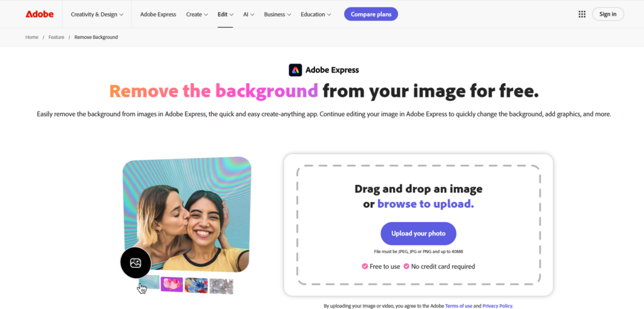Expand the Edit menu
Viewport: 644px width, 309px height.
pyautogui.click(x=225, y=14)
